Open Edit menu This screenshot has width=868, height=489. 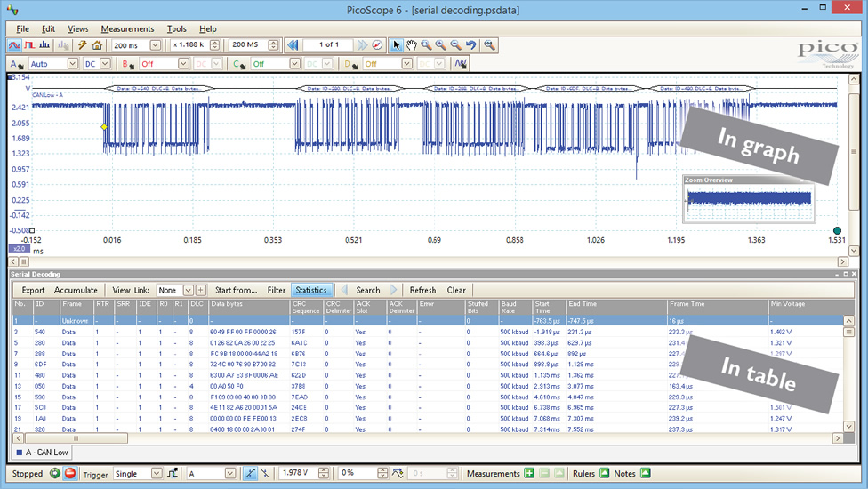[49, 28]
